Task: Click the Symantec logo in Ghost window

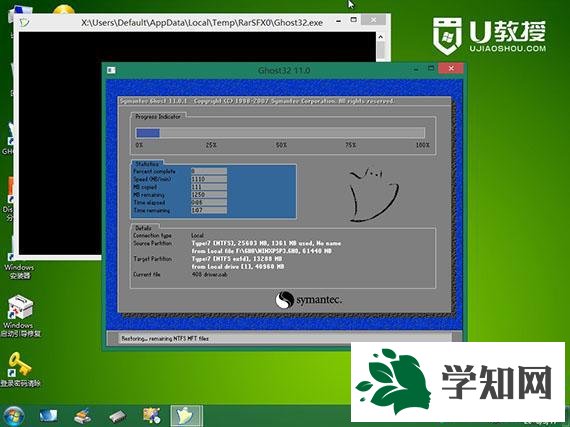Action: [308, 300]
